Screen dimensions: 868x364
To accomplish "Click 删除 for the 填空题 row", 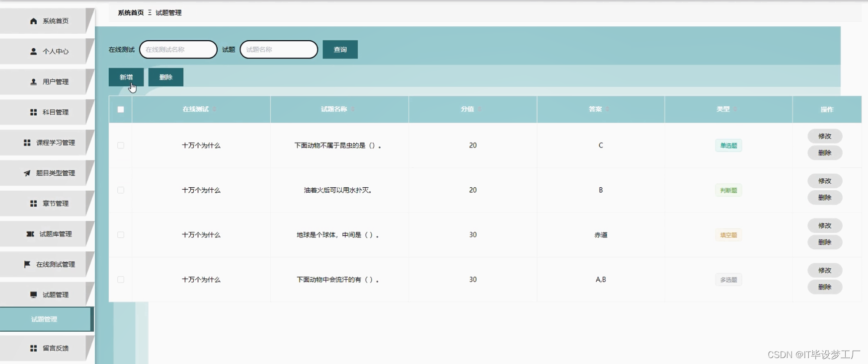I will coord(825,242).
